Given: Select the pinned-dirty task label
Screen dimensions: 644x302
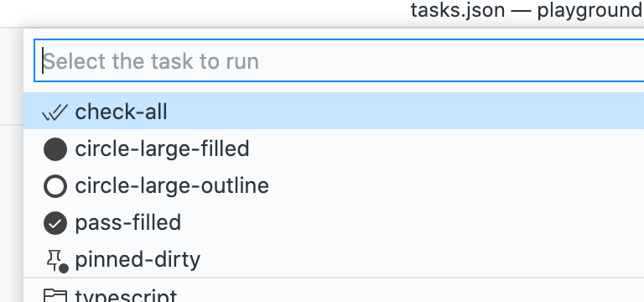Looking at the screenshot, I should pos(138,260).
